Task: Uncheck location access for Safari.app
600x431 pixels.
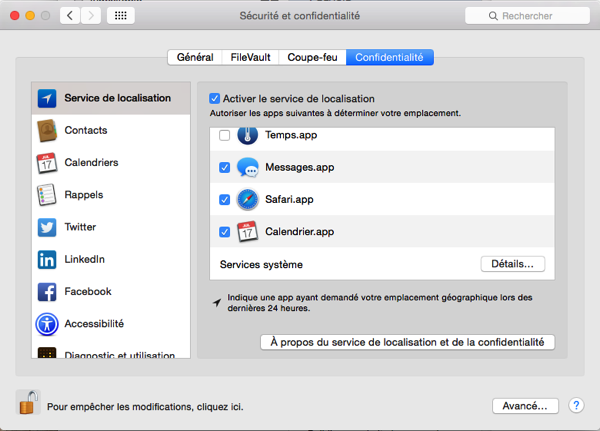Action: click(224, 199)
